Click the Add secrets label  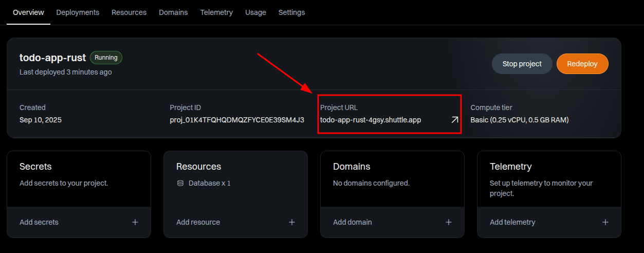39,222
